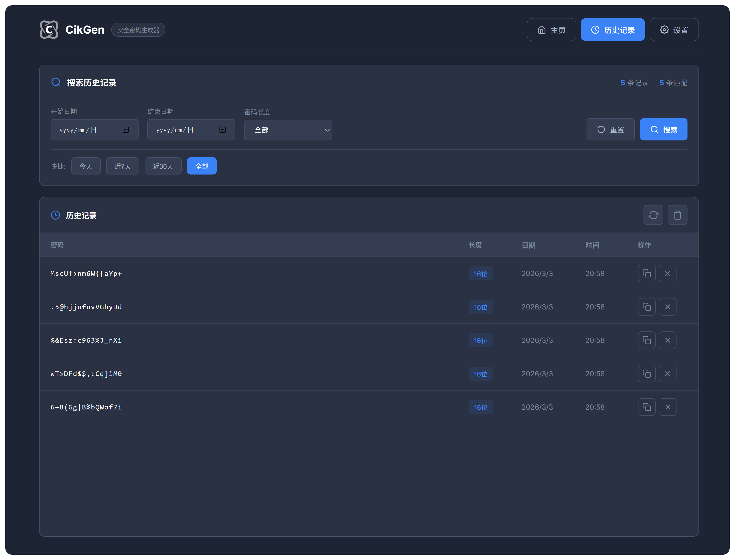Open start date calendar picker
735x560 pixels.
[x=126, y=130]
